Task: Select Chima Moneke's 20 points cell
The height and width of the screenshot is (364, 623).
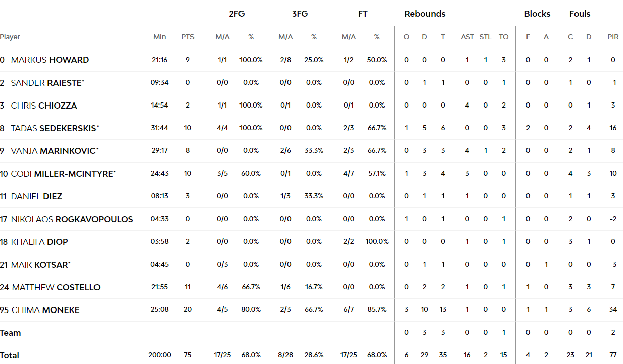Action: [188, 310]
